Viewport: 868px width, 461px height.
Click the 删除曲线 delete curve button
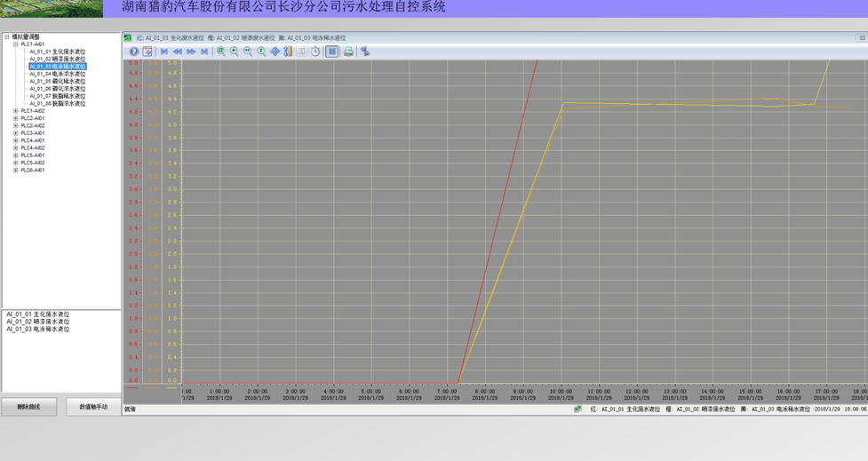click(x=28, y=407)
